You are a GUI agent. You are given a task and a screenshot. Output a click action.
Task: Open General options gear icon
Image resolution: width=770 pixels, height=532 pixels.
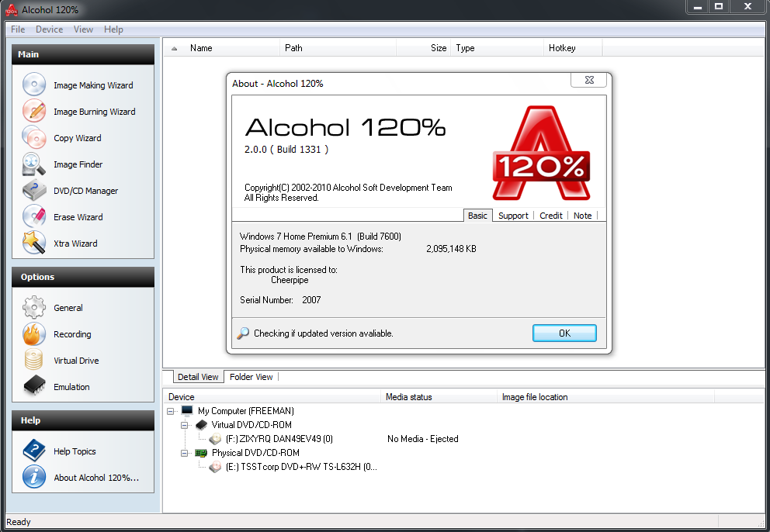(x=34, y=307)
